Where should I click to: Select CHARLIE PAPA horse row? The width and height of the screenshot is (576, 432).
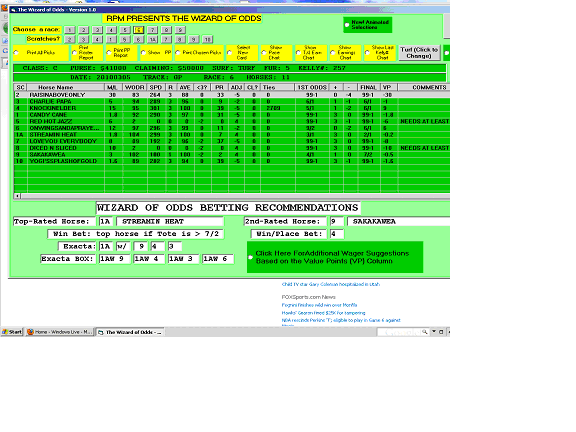point(232,101)
